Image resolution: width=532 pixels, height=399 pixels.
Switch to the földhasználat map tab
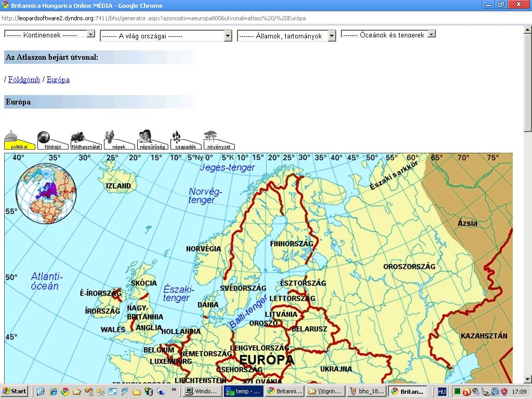(86, 140)
